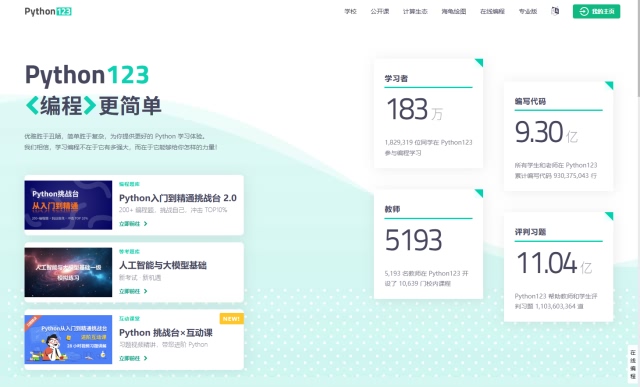Click 立即前往 under Python入门到精通挑战台 2.0

133,224
